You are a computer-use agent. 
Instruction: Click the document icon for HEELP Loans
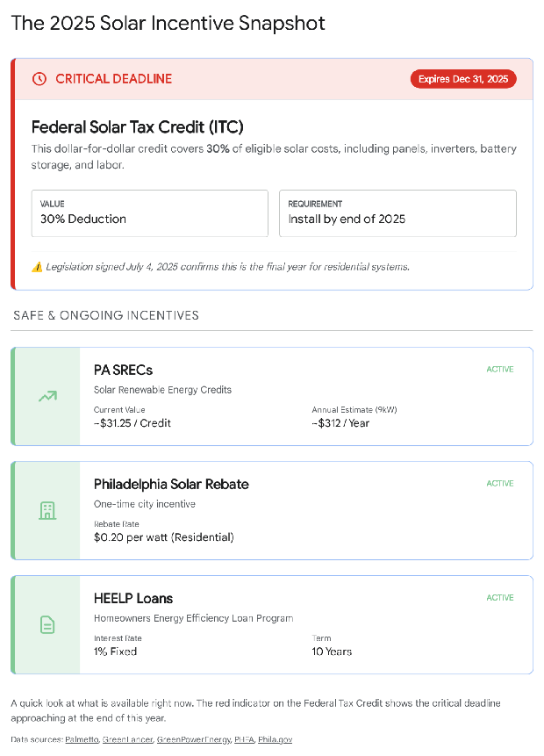pyautogui.click(x=47, y=625)
